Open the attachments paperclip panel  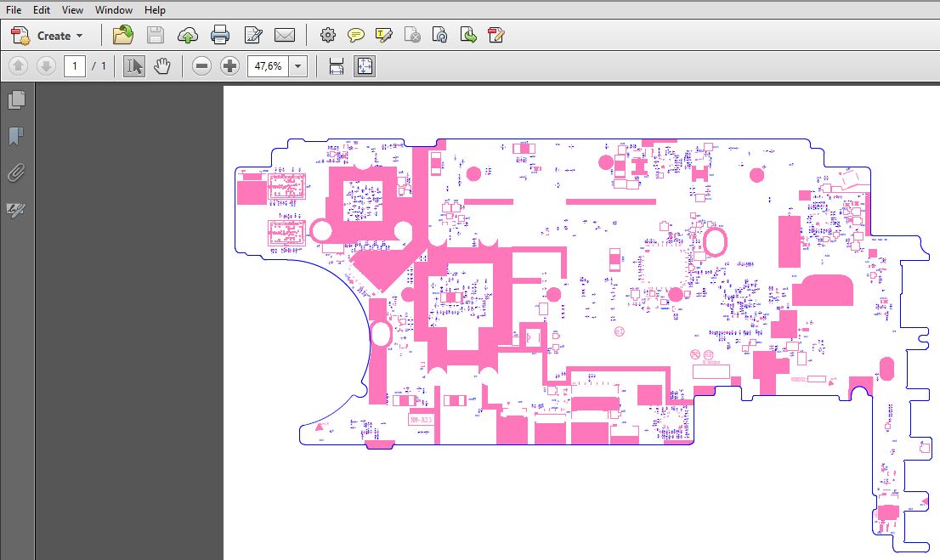pyautogui.click(x=16, y=173)
